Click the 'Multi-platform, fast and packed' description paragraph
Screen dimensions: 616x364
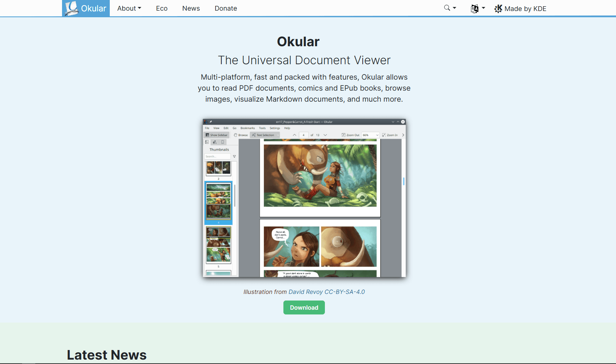click(304, 88)
